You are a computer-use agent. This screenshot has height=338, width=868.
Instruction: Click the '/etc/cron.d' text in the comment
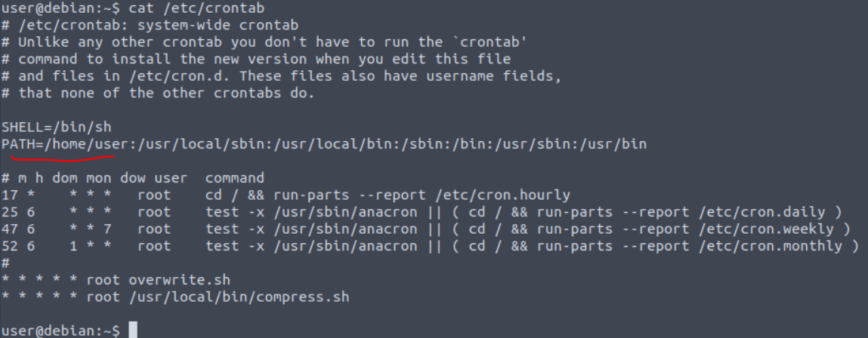[175, 76]
